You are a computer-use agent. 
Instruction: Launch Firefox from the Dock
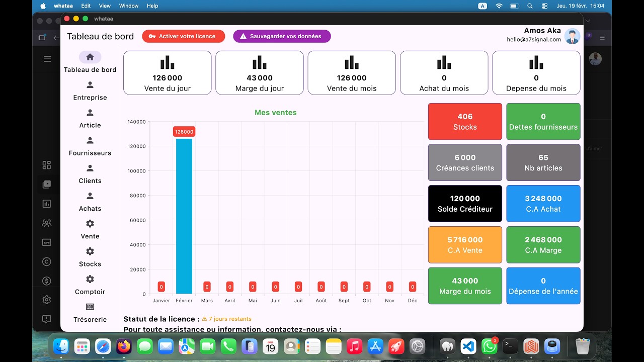tap(124, 346)
